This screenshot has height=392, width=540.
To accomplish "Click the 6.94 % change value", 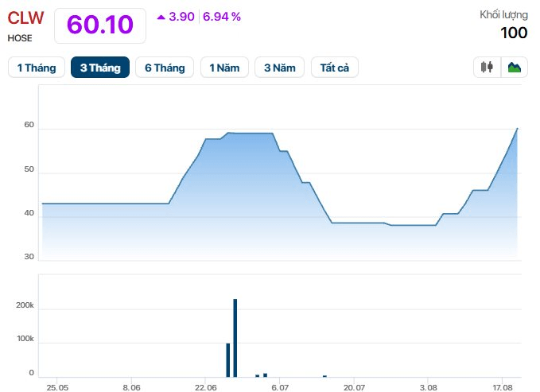I will click(222, 17).
